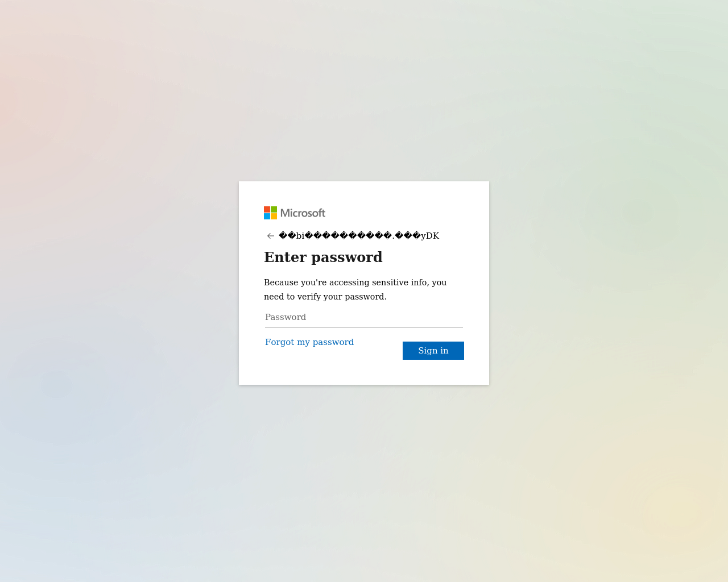Click 'need to verify your password' line
Viewport: 728px width, 582px height.
pos(324,297)
